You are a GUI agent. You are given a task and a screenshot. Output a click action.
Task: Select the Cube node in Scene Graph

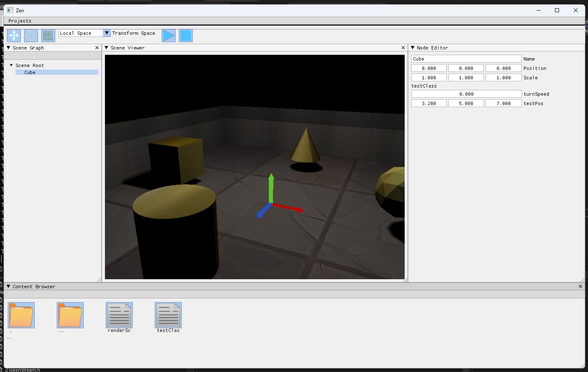tap(57, 72)
